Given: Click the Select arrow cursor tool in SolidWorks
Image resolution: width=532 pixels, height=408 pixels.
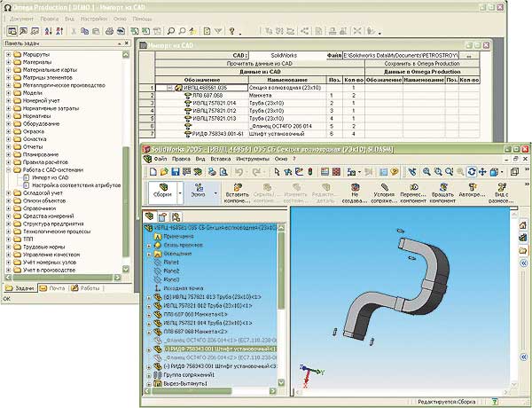Looking at the screenshot, I should coord(277,172).
